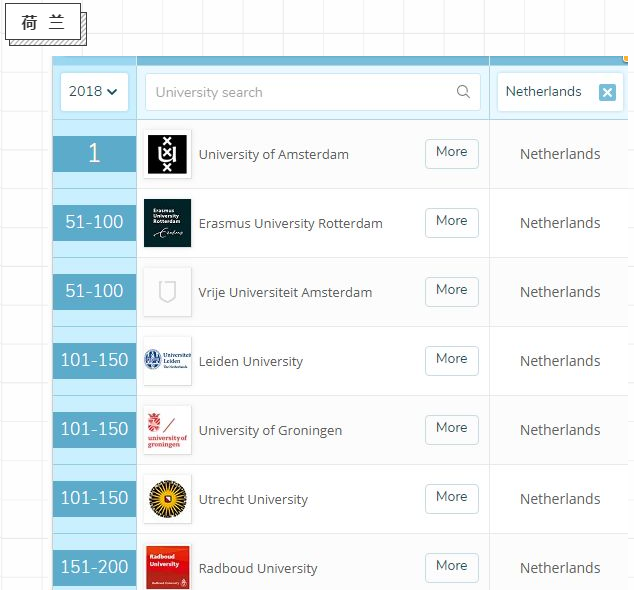
Task: Open the Erasmus University Rotterdam link
Action: point(291,224)
